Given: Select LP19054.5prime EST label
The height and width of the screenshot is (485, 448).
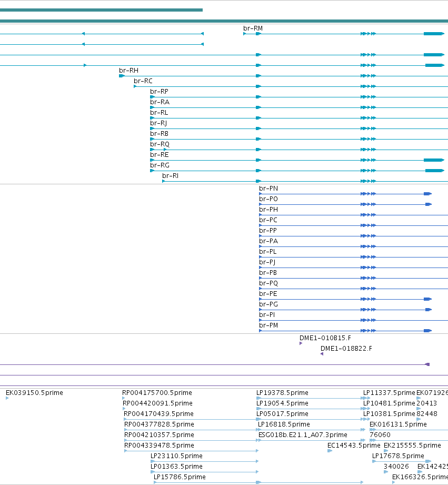Looking at the screenshot, I should click(x=282, y=403).
